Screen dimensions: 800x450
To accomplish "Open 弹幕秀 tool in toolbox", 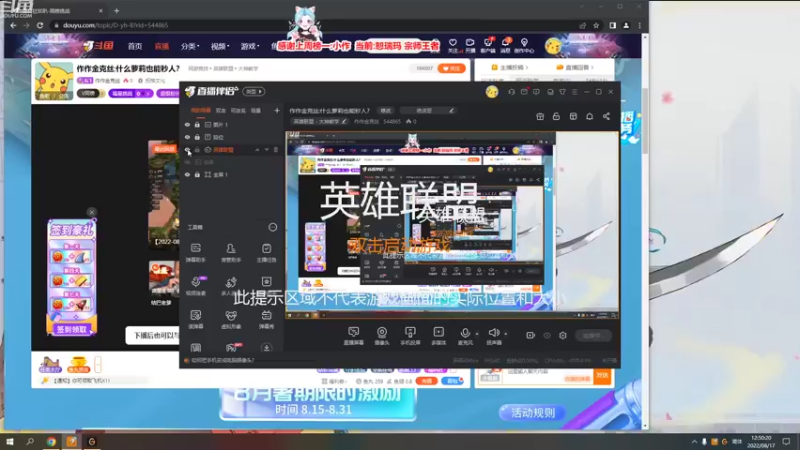I will pos(266,319).
